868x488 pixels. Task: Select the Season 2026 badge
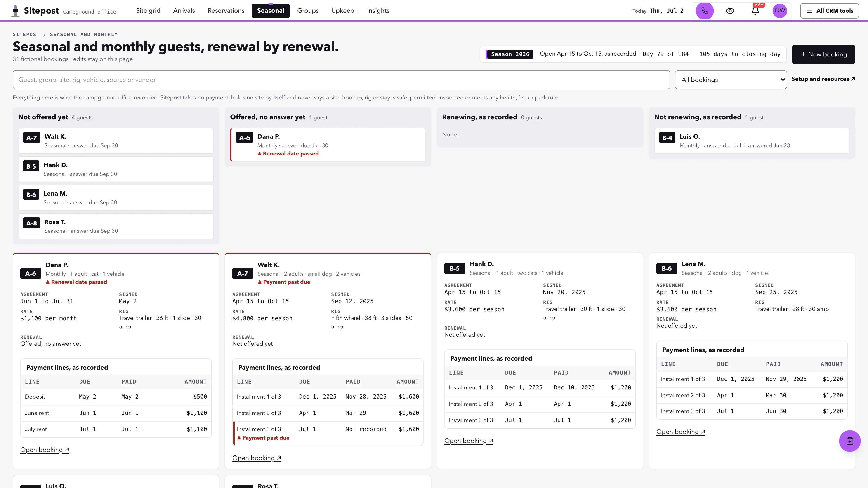click(509, 54)
